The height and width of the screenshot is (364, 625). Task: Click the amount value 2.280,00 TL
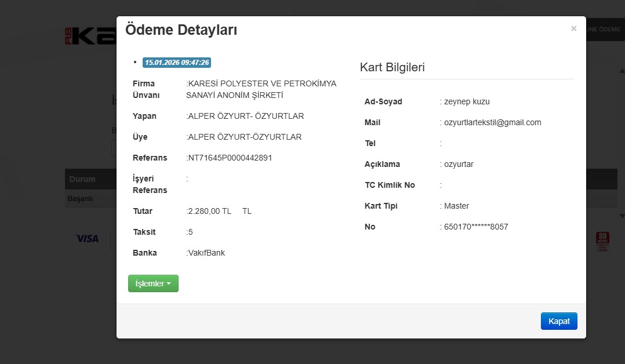click(210, 211)
